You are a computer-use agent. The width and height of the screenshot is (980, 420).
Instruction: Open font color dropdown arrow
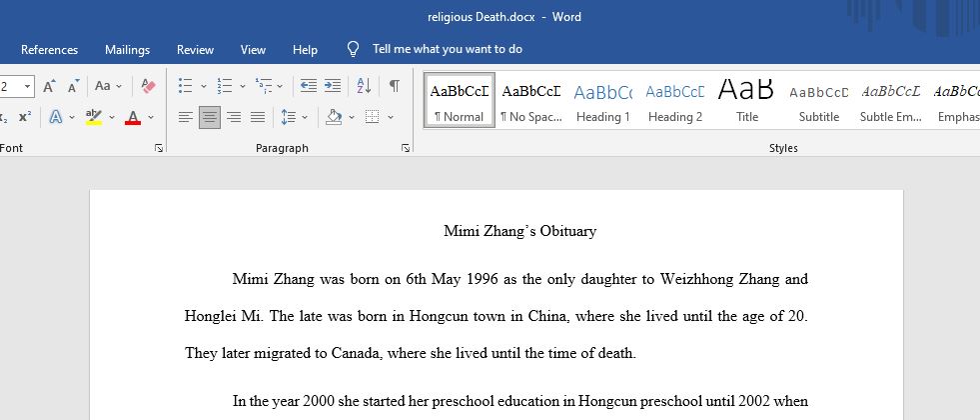click(x=151, y=117)
